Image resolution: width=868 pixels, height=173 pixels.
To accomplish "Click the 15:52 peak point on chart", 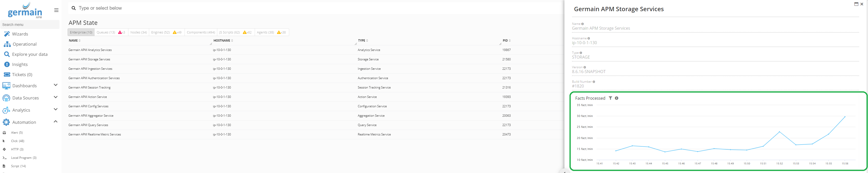I will (x=779, y=132).
